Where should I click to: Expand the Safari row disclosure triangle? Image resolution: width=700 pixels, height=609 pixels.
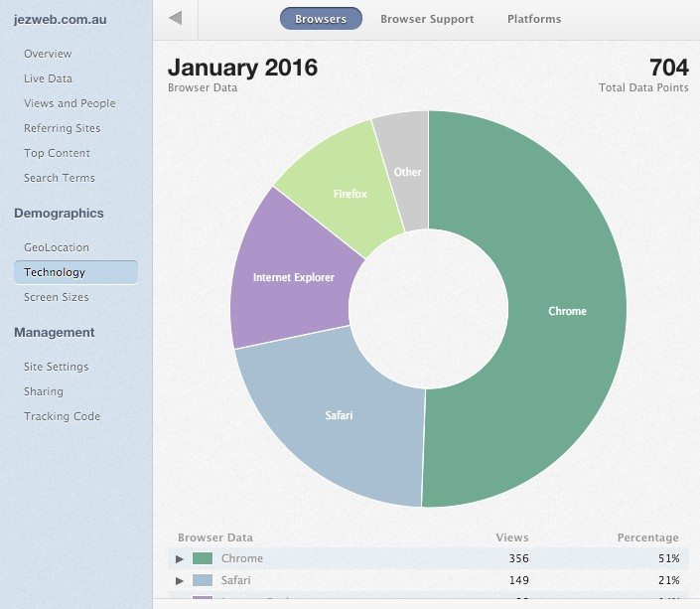pyautogui.click(x=180, y=580)
